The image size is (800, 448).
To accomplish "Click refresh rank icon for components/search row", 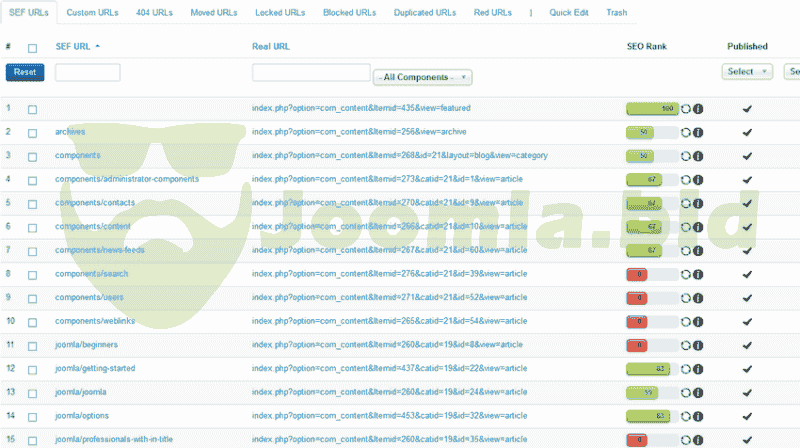I will pos(686,274).
